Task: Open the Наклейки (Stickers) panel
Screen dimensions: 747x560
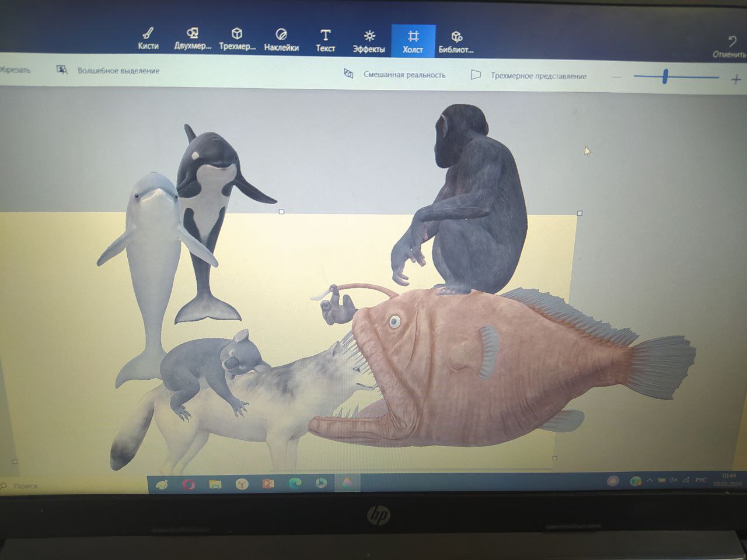Action: pos(281,40)
